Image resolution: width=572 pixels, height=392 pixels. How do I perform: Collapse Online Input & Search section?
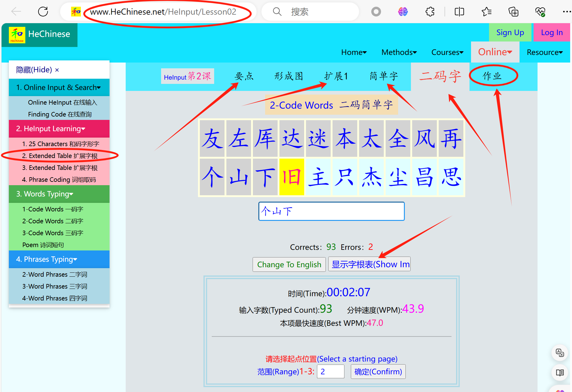59,88
